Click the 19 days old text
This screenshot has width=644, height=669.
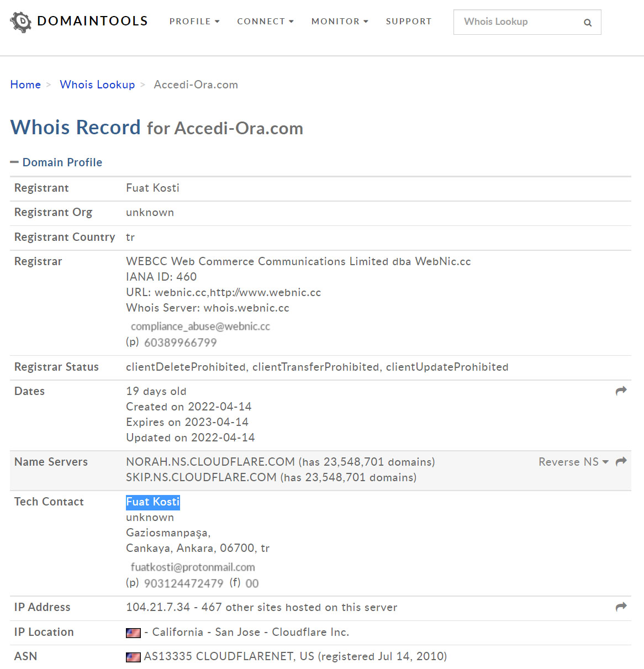156,391
